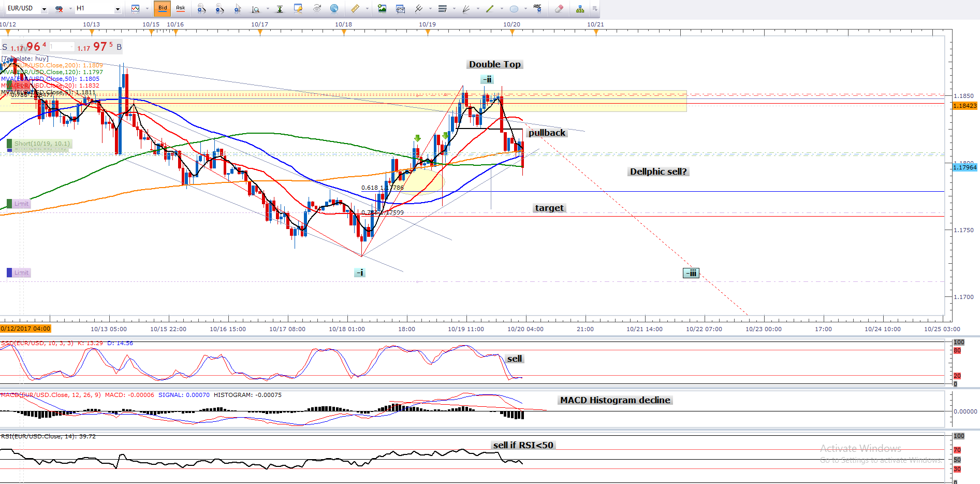Click the B buy price button
The width and height of the screenshot is (980, 484).
119,47
